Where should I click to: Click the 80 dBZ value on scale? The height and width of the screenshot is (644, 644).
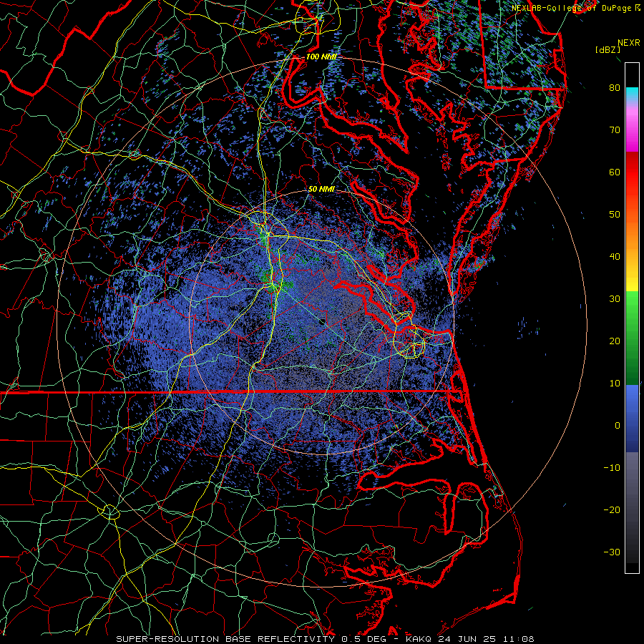pos(615,88)
